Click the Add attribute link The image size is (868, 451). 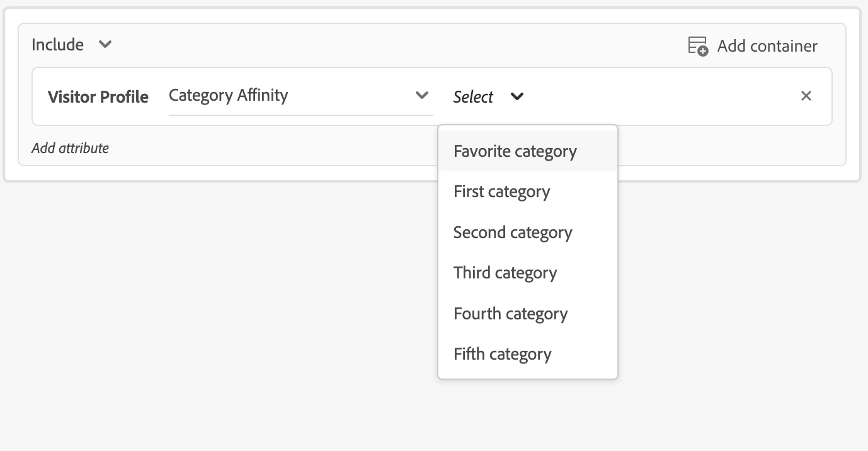70,148
